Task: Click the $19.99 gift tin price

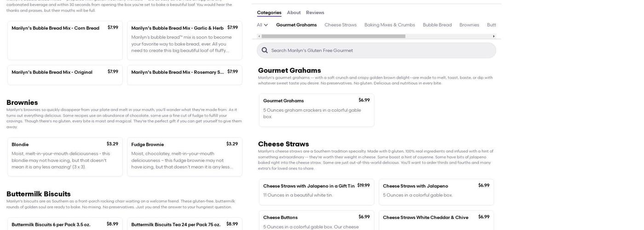Action: click(x=363, y=185)
